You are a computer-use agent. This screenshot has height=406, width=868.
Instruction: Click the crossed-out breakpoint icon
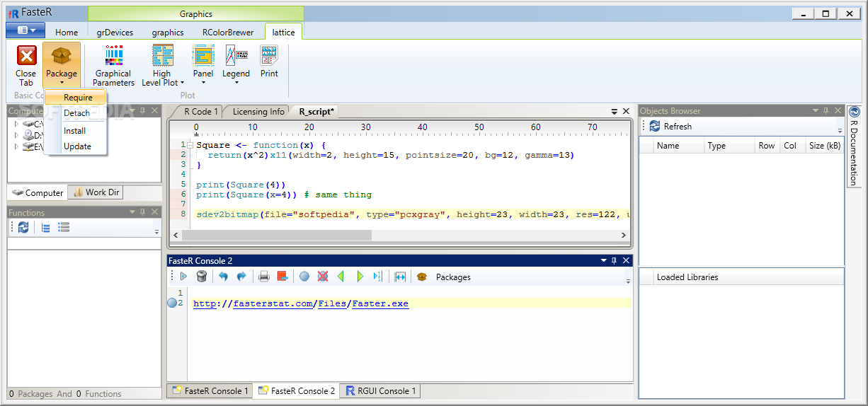coord(323,277)
